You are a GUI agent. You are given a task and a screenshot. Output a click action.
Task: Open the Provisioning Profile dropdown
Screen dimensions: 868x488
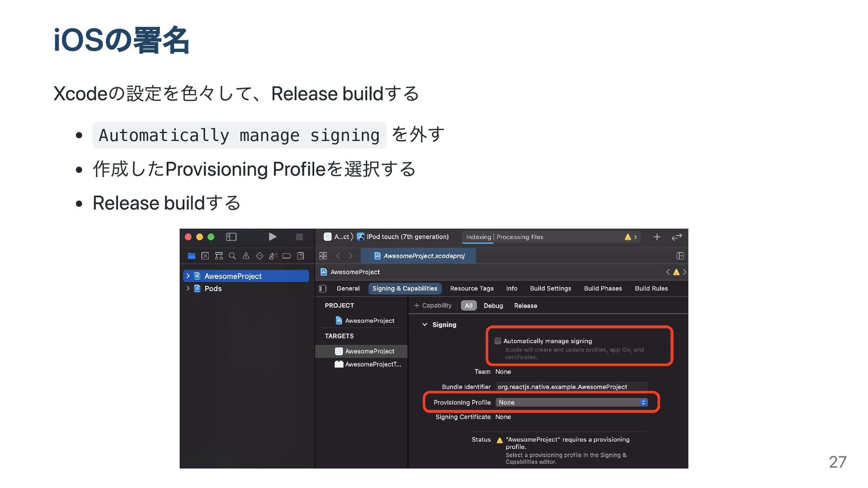click(x=571, y=403)
